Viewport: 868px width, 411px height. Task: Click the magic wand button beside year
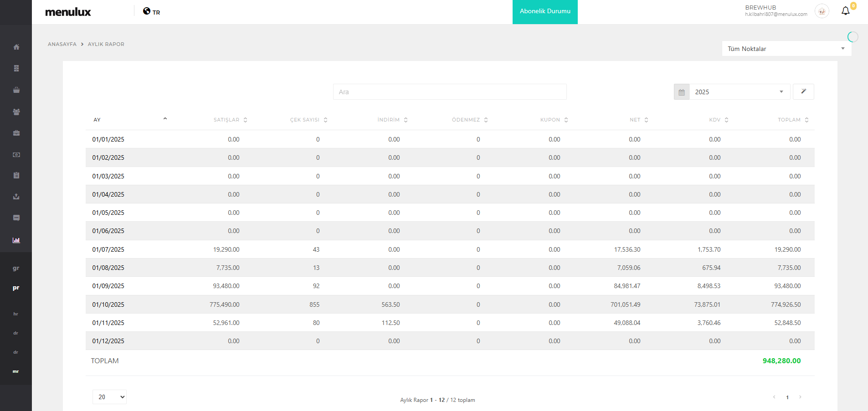coord(803,91)
